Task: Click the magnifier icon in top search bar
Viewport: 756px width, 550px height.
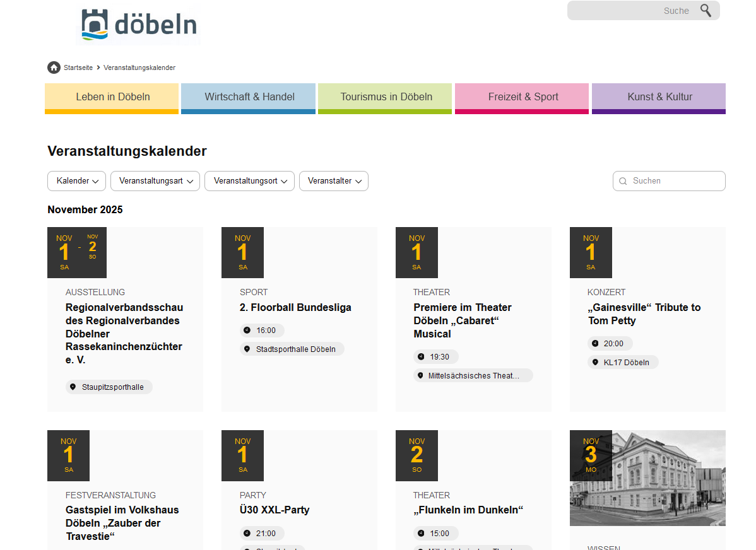Action: click(706, 11)
